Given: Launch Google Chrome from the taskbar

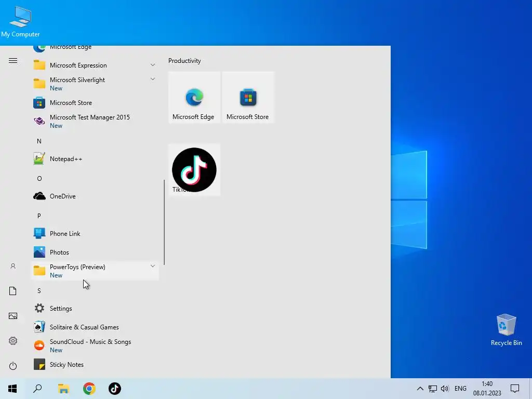Looking at the screenshot, I should point(89,389).
